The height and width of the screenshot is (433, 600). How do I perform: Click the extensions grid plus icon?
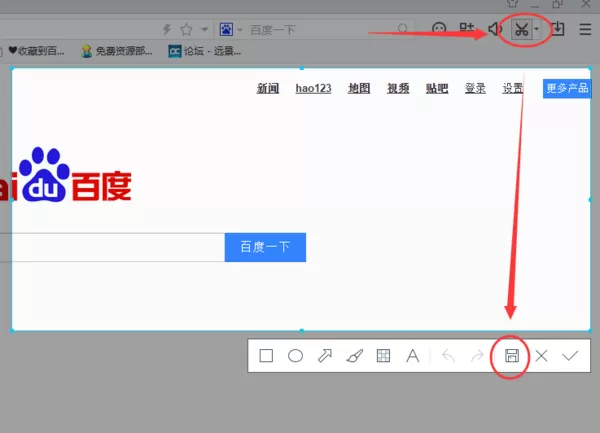(x=466, y=28)
